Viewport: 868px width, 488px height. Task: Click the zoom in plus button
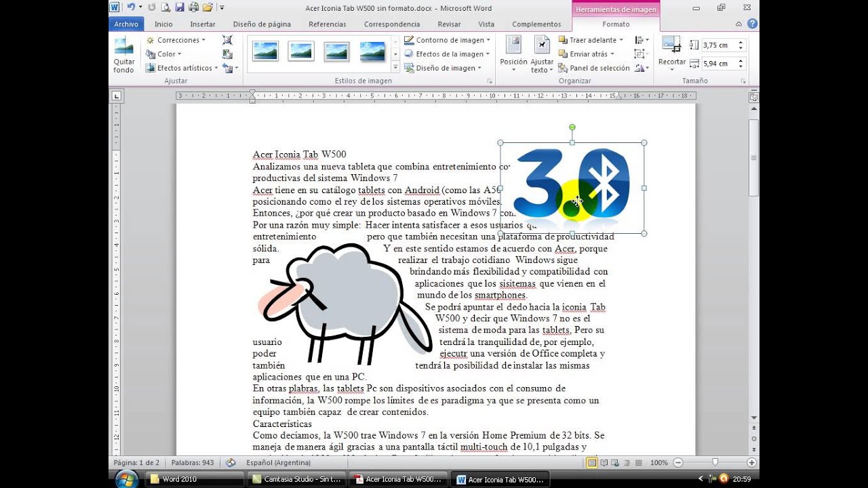(x=751, y=463)
